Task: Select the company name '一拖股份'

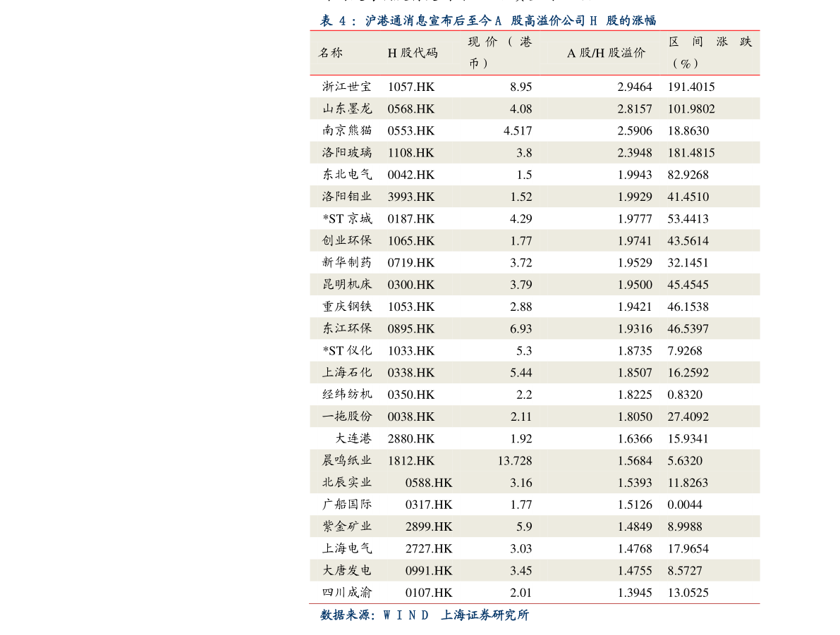Action: point(346,416)
